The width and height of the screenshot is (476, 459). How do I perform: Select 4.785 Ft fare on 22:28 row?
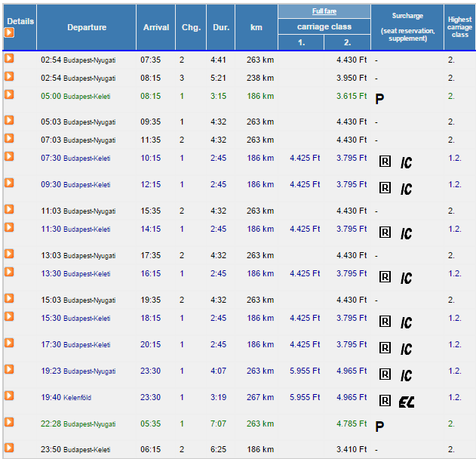coord(352,424)
